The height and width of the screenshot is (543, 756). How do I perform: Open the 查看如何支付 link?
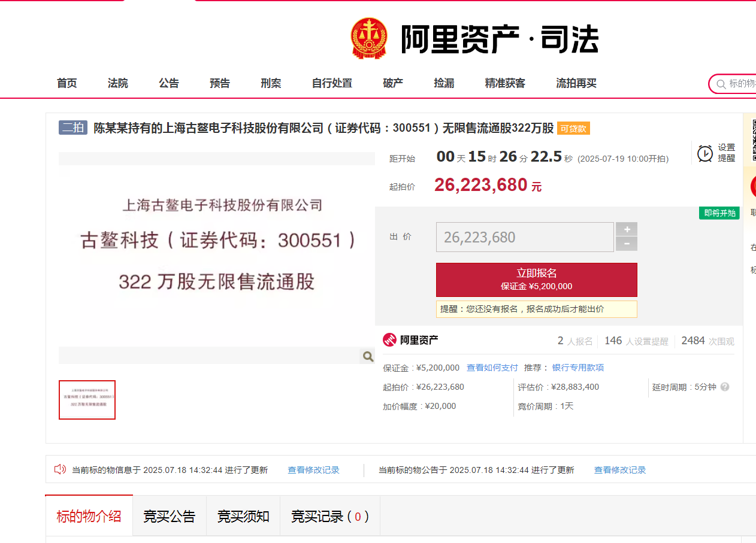(492, 368)
